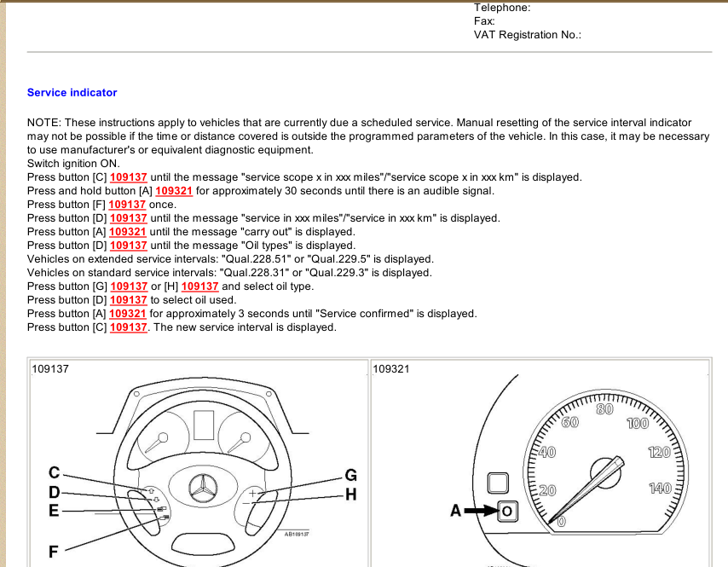The image size is (728, 567).
Task: Click the "109137" caption above the steering wheel
Action: pyautogui.click(x=50, y=368)
